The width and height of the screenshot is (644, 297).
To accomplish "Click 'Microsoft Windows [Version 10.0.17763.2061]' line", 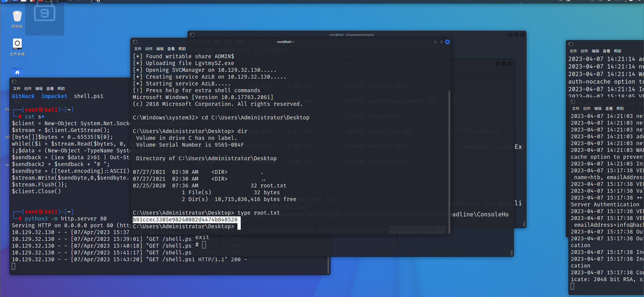I will click(x=203, y=97).
